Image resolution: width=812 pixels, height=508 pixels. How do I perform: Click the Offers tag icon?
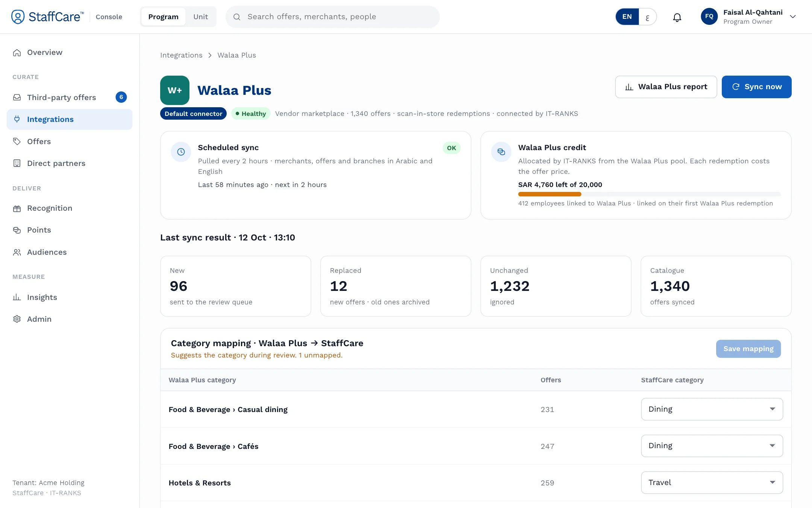pos(17,141)
